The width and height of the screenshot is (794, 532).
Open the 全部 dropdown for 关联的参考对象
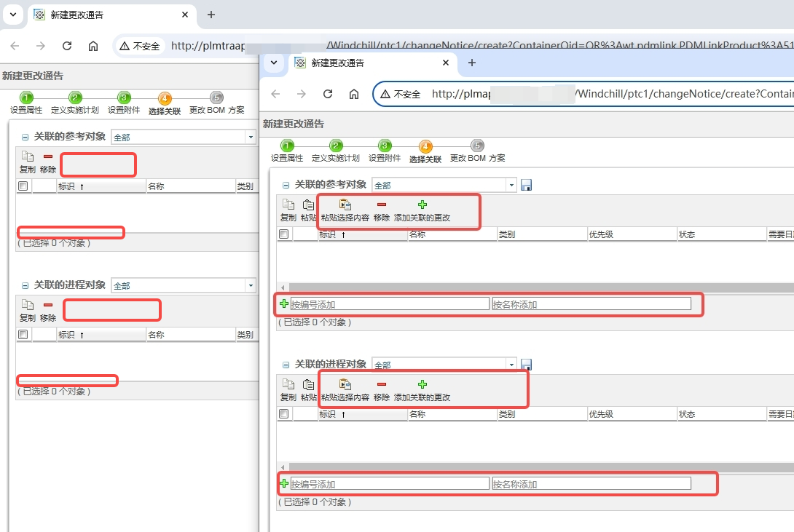[x=511, y=184]
